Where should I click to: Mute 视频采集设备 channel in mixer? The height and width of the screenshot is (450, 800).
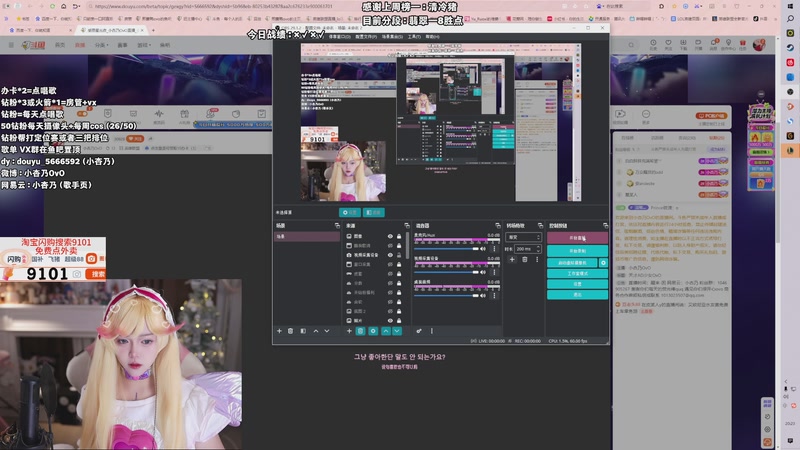pos(483,272)
